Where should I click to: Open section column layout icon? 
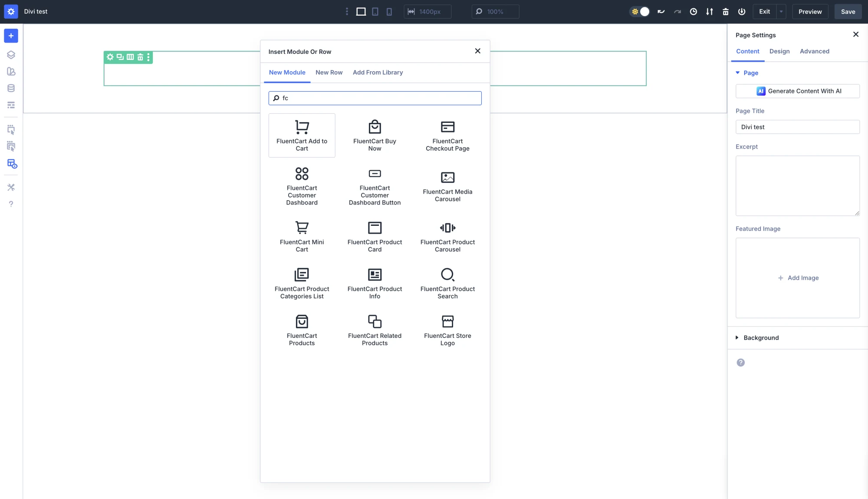point(130,57)
